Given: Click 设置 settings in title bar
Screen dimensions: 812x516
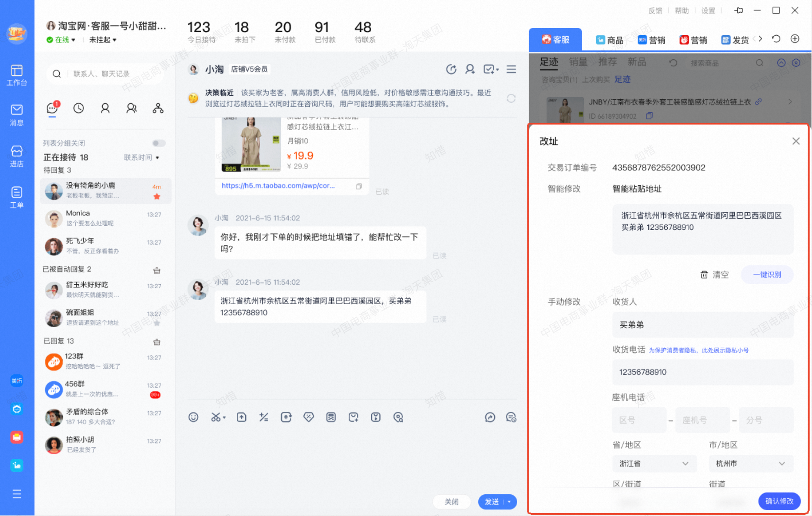Looking at the screenshot, I should [x=708, y=11].
